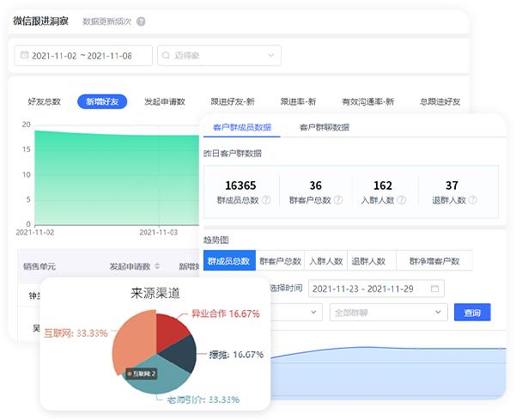
Task: Sort by the 发起申请数 column arrows
Action: pyautogui.click(x=157, y=265)
